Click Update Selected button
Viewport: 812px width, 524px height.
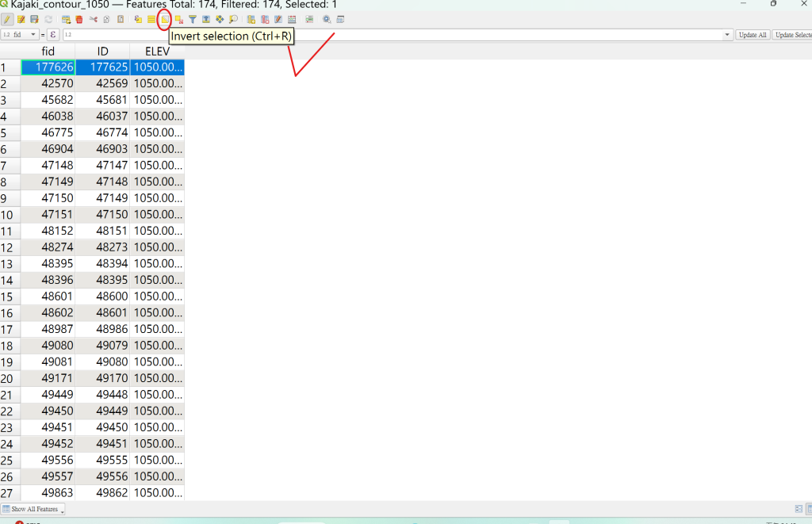tap(792, 35)
